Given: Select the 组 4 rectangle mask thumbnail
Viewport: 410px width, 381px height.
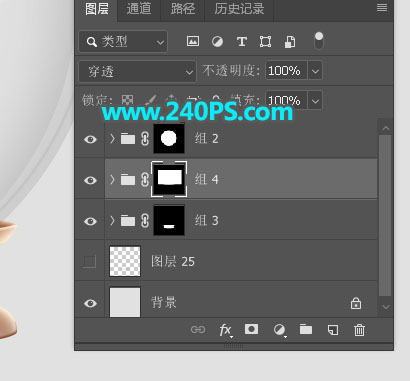Looking at the screenshot, I should pyautogui.click(x=169, y=179).
